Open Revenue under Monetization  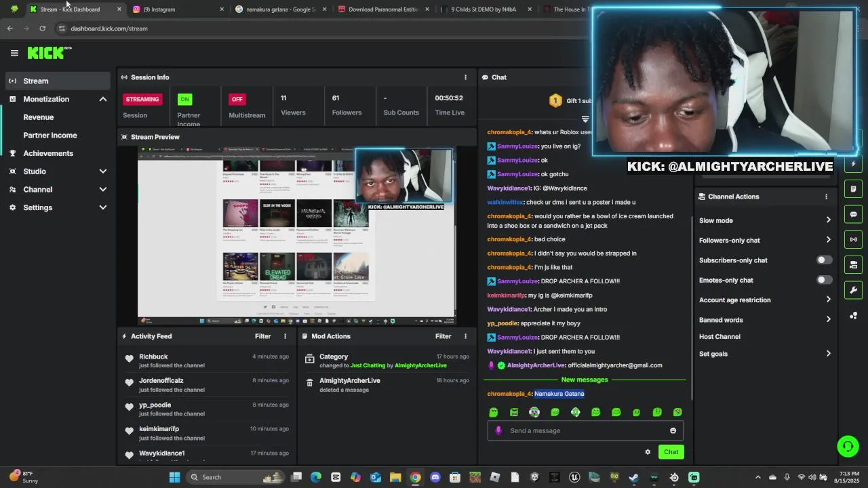tap(39, 117)
